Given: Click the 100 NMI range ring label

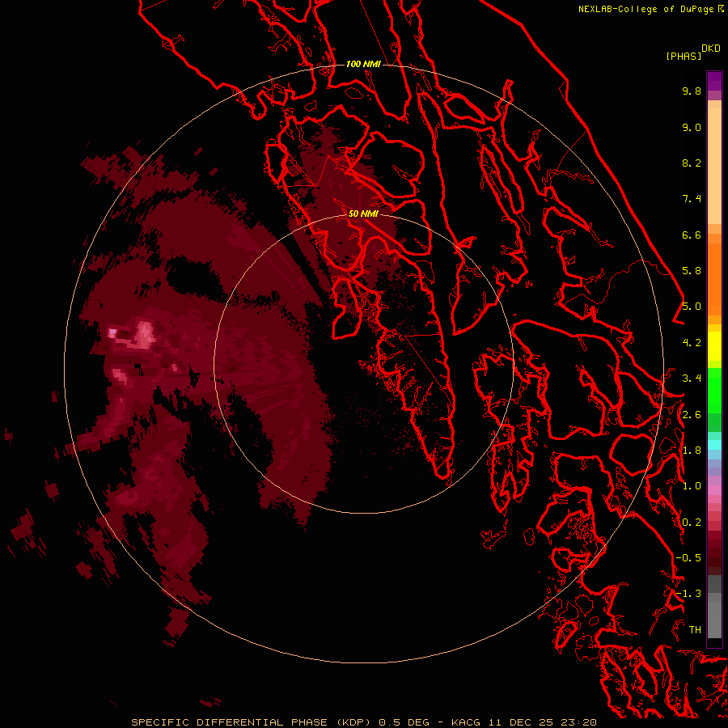Looking at the screenshot, I should tap(363, 64).
